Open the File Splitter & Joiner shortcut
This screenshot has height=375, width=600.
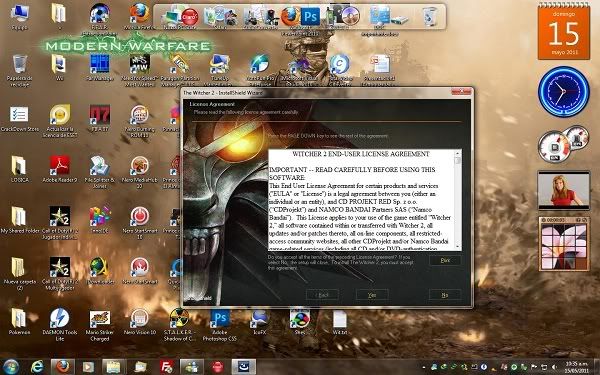point(99,172)
